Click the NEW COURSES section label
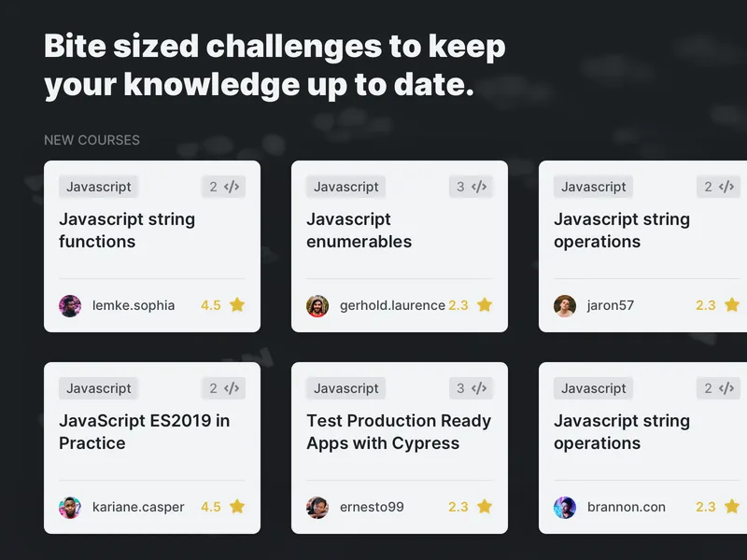The image size is (747, 560). click(x=92, y=140)
